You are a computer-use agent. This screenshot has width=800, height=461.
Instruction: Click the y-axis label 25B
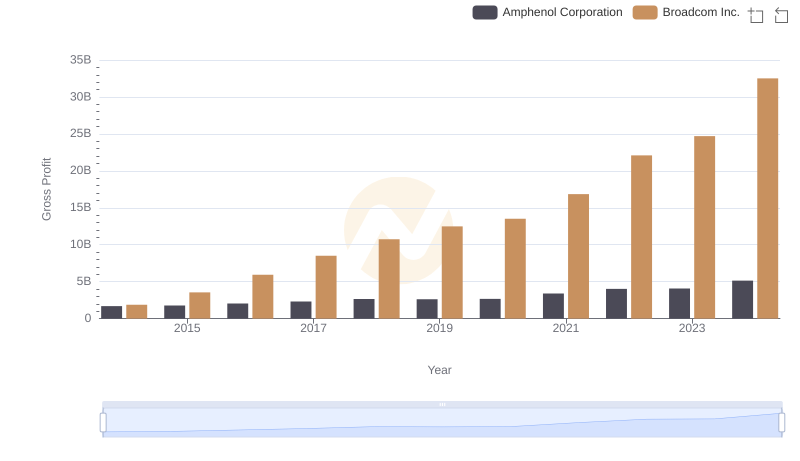coord(81,134)
